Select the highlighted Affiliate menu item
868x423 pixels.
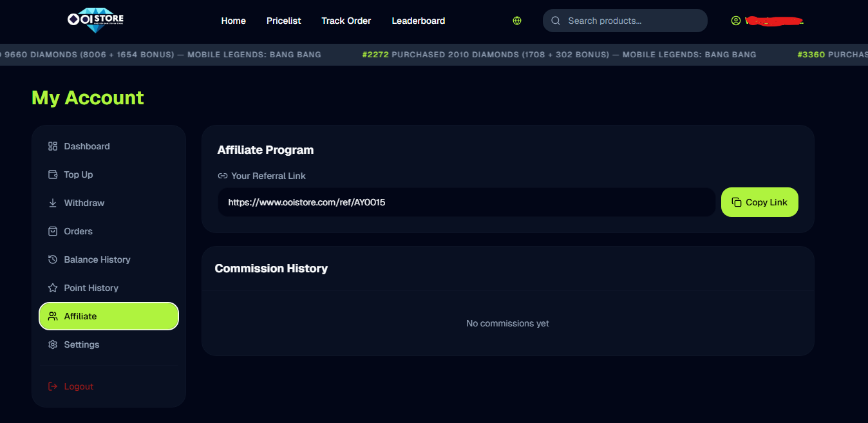pyautogui.click(x=109, y=316)
